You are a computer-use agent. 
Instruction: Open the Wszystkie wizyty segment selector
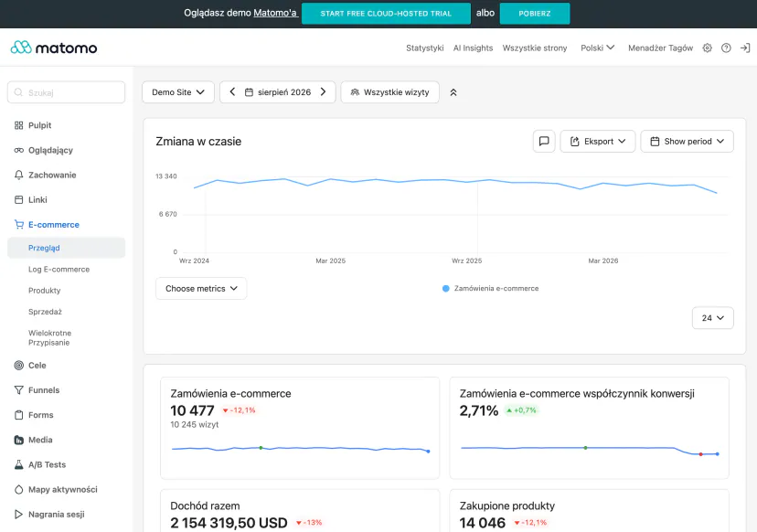[x=390, y=92]
